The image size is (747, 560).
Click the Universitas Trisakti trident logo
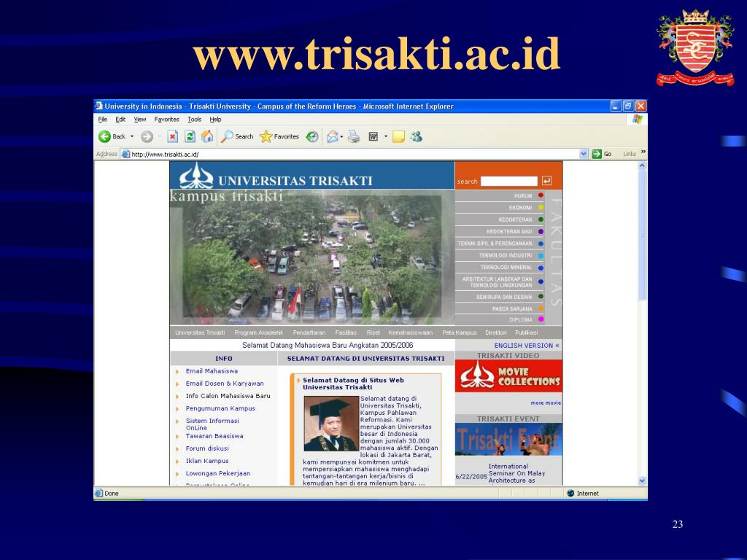point(196,176)
